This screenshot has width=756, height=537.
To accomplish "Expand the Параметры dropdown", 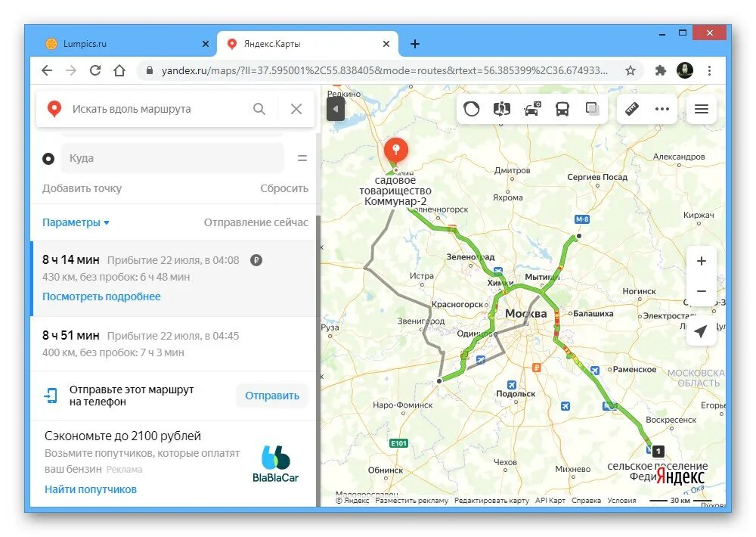I will coord(76,222).
